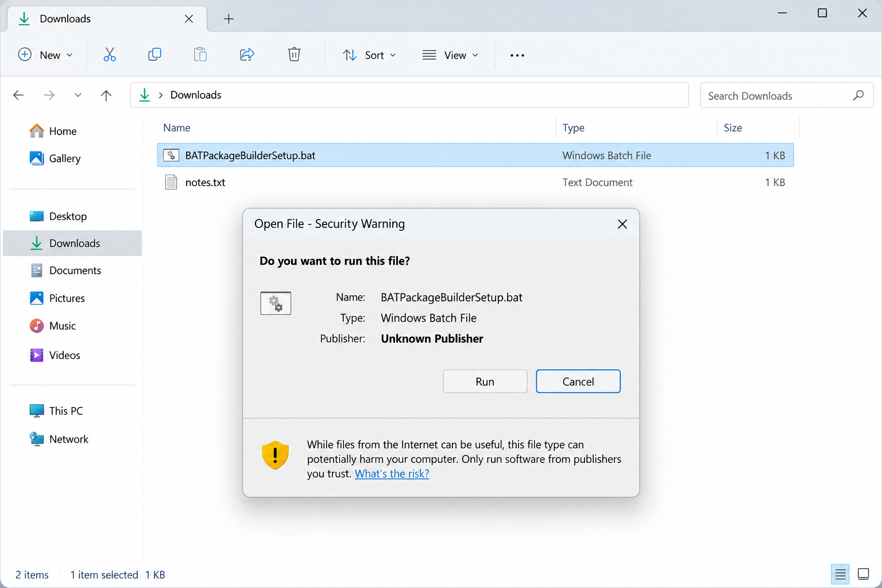Viewport: 882px width, 588px height.
Task: Click the search magnifier icon
Action: [x=858, y=95]
